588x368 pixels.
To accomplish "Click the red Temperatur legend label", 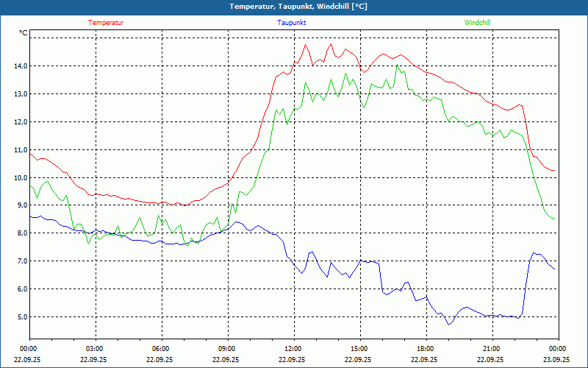I will point(106,23).
